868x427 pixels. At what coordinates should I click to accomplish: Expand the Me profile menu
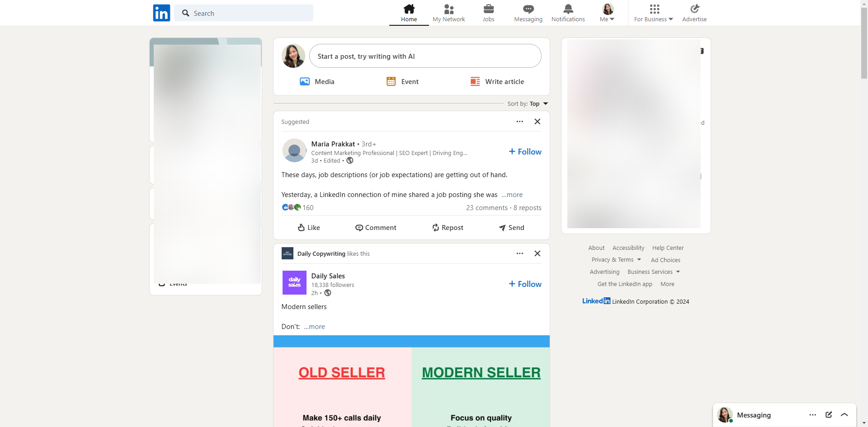click(607, 13)
